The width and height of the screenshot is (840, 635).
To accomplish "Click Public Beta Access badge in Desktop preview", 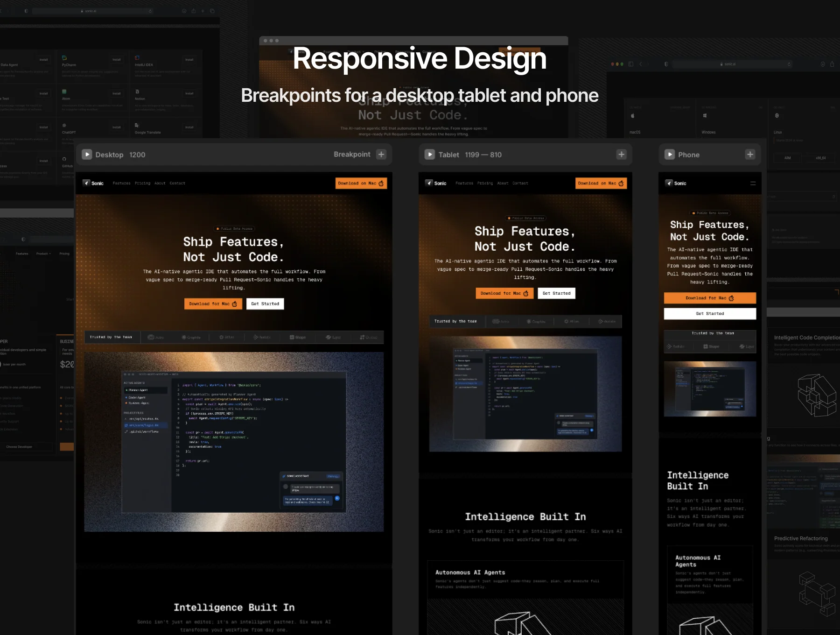I will (x=235, y=229).
